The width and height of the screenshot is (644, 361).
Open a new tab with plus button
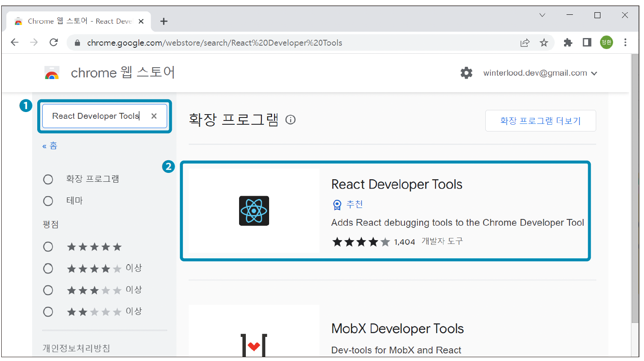point(164,21)
